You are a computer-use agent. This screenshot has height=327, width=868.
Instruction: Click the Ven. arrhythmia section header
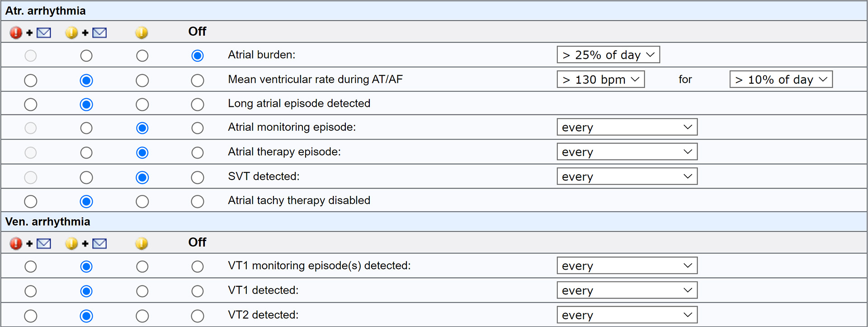coord(47,222)
